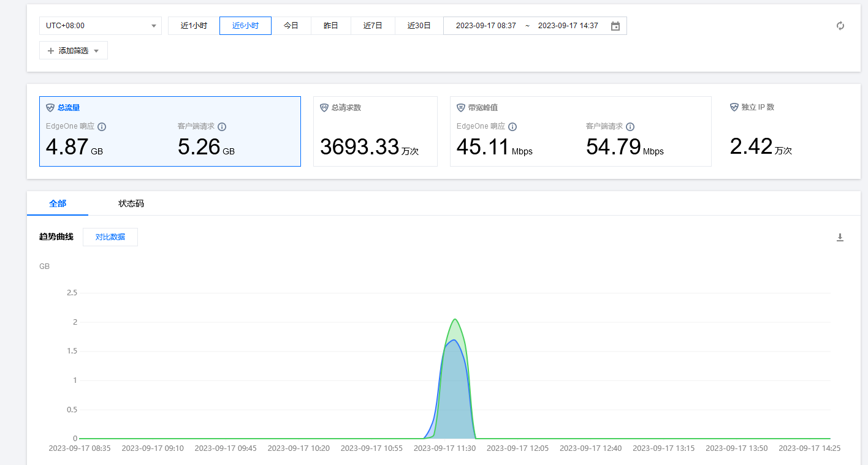The width and height of the screenshot is (868, 465).
Task: Click the shield icon beside 独立 IP 数
Action: pos(734,107)
